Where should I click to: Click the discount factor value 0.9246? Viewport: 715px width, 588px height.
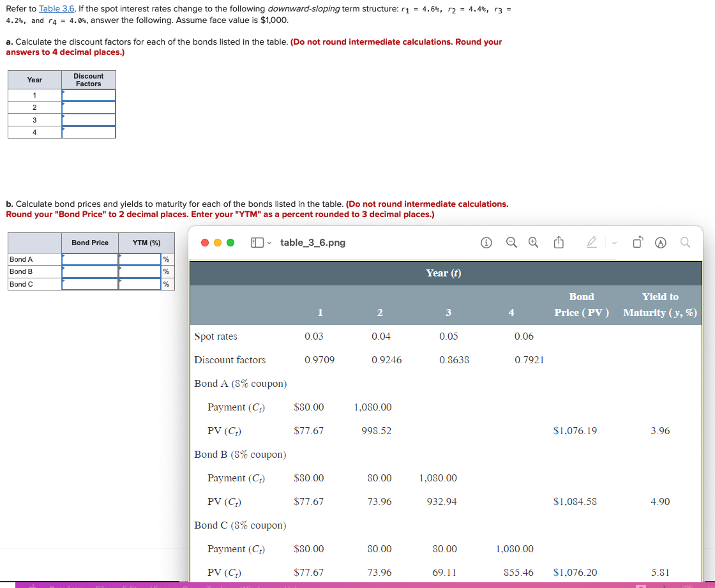(x=386, y=359)
